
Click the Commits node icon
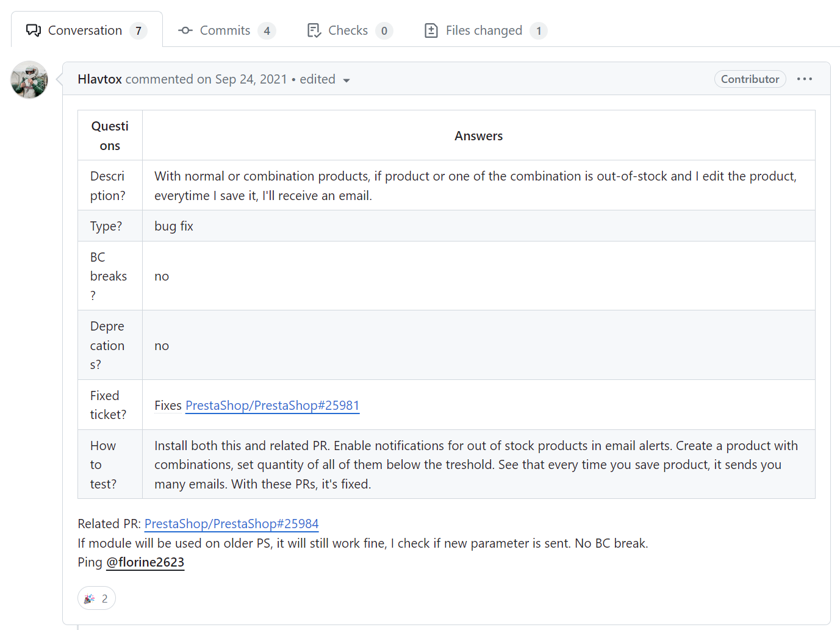click(x=185, y=30)
